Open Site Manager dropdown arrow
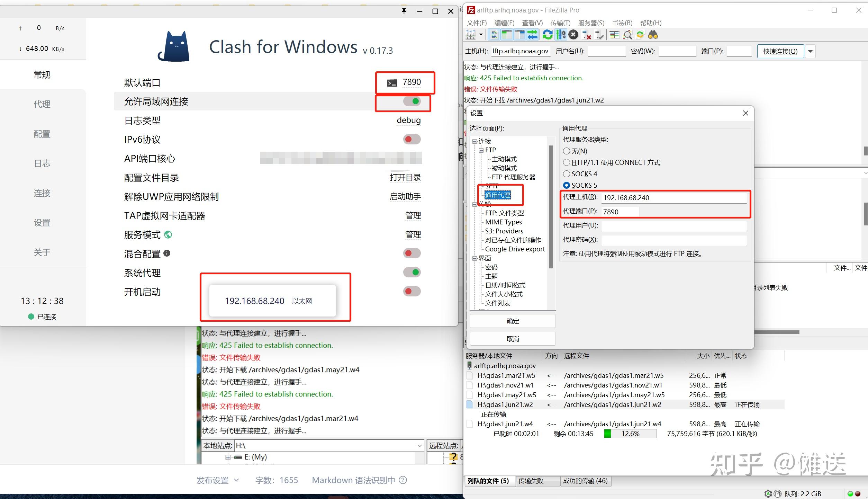Screen dimensions: 868x499 (x=481, y=35)
